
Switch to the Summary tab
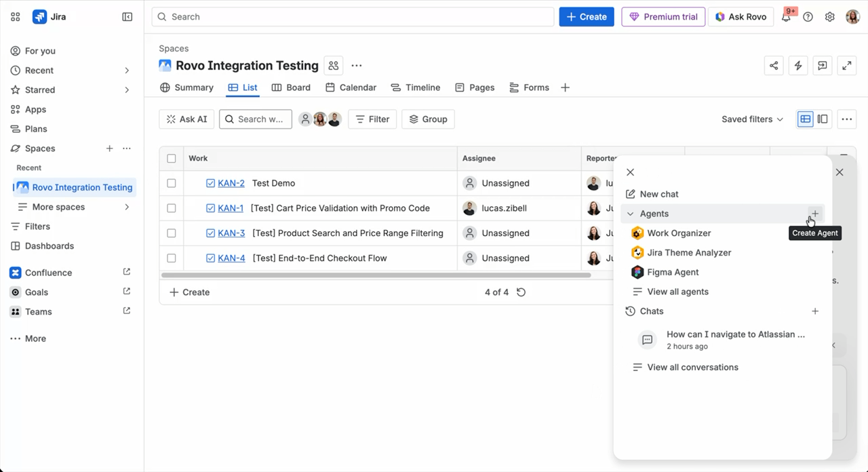(x=186, y=87)
